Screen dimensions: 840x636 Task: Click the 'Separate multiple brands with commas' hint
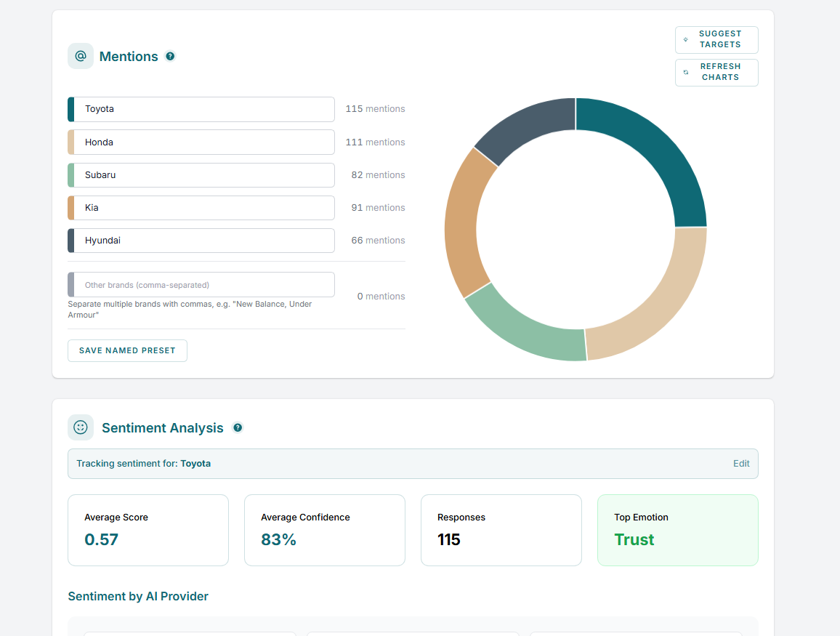190,309
